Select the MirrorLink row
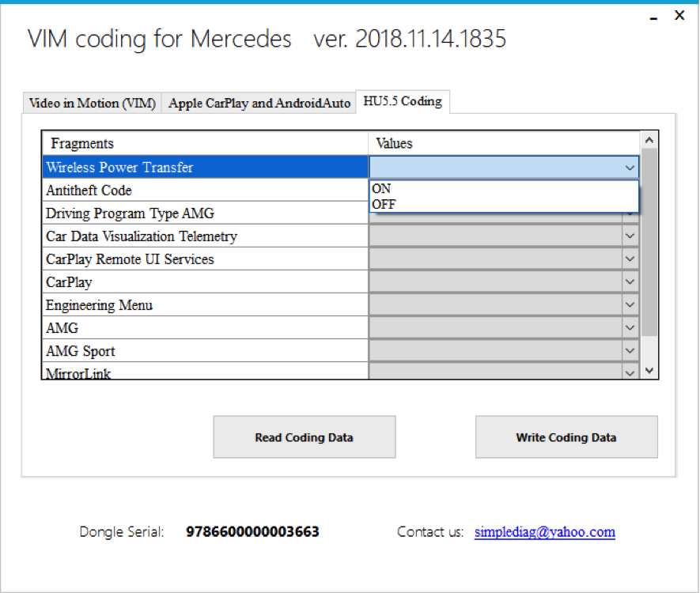 pos(206,372)
